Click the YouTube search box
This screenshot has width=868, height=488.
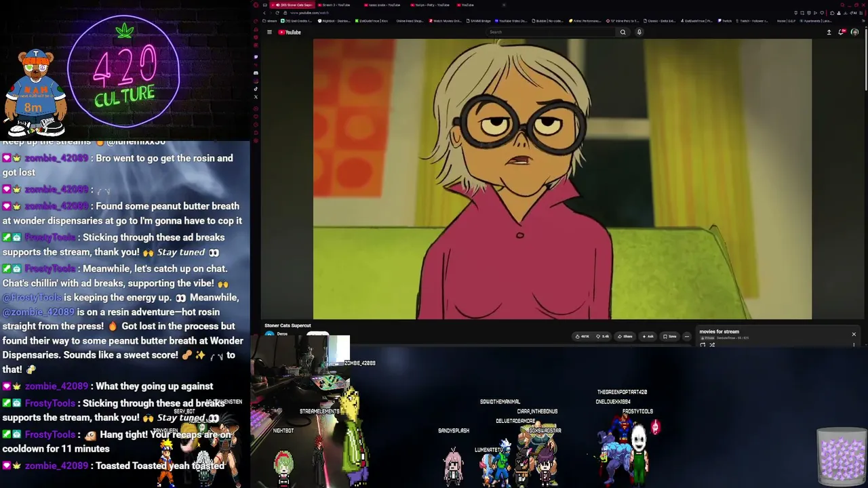pyautogui.click(x=551, y=32)
